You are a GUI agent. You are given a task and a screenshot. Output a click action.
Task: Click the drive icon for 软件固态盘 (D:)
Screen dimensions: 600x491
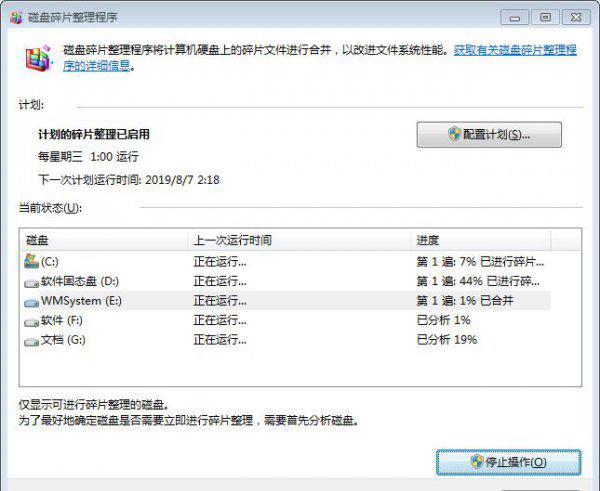point(31,283)
